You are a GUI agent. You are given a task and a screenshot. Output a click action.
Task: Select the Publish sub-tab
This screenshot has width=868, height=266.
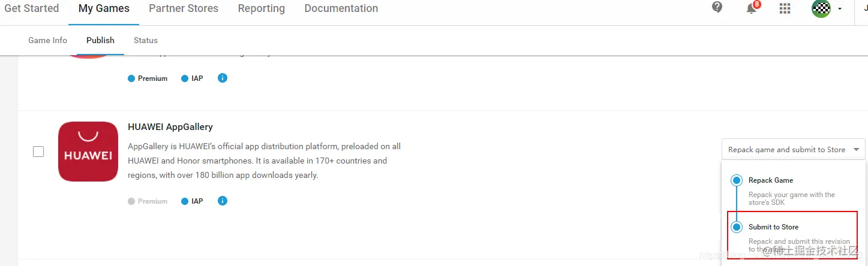(100, 40)
